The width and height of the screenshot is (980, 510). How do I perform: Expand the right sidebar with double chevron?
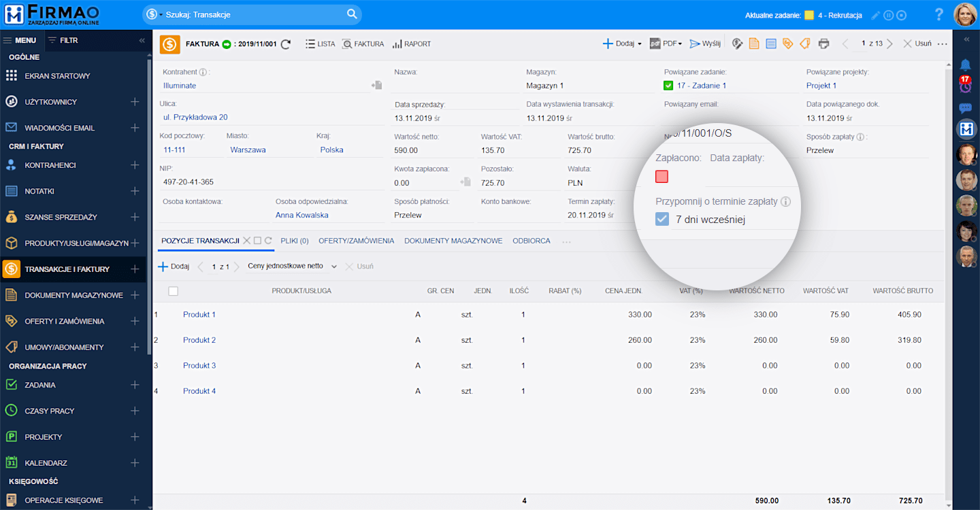pos(966,39)
